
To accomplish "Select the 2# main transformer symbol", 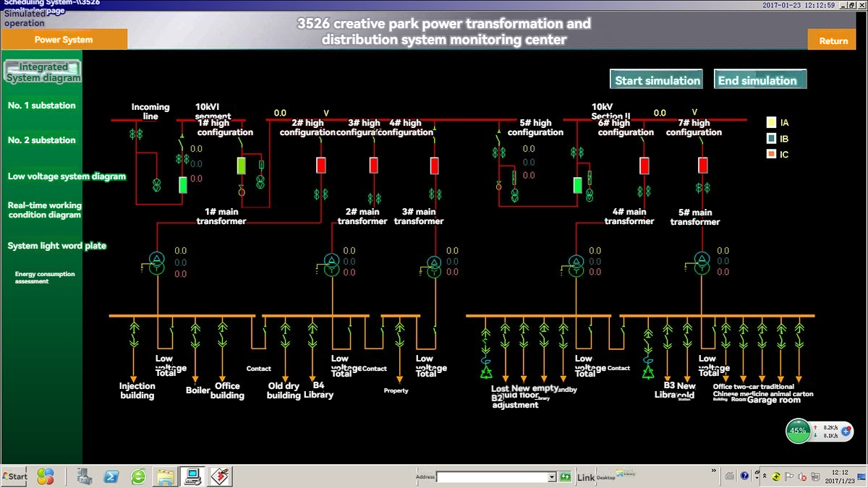I will [331, 265].
